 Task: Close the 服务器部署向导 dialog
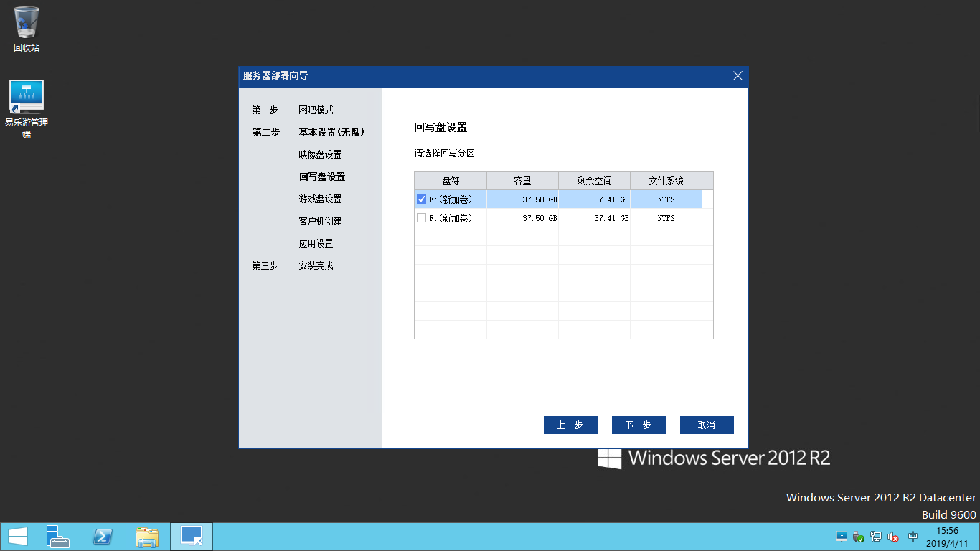pos(738,76)
